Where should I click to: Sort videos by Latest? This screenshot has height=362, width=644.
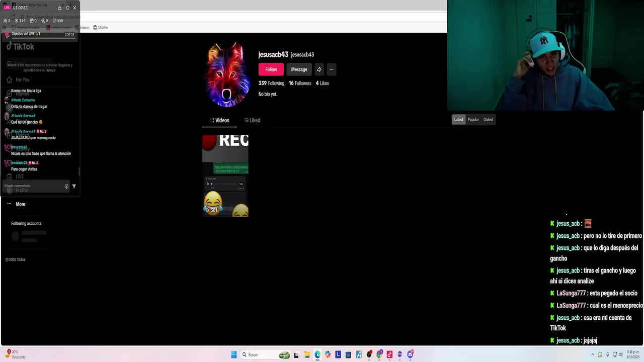coord(458,120)
